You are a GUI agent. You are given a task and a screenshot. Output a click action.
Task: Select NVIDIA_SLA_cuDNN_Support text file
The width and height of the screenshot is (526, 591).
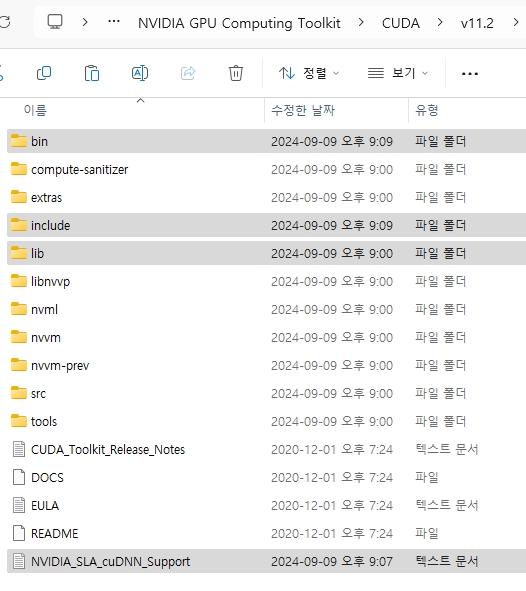tap(266, 561)
